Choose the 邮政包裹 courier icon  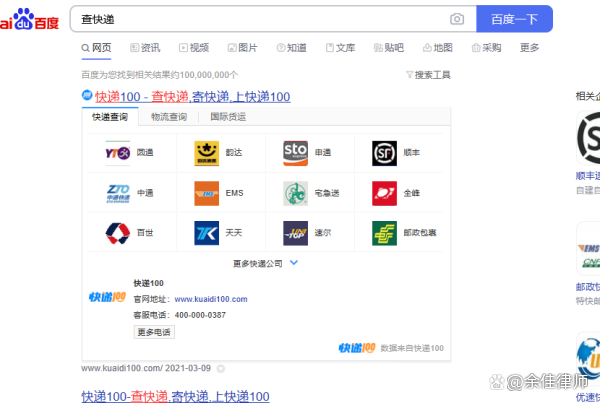385,233
